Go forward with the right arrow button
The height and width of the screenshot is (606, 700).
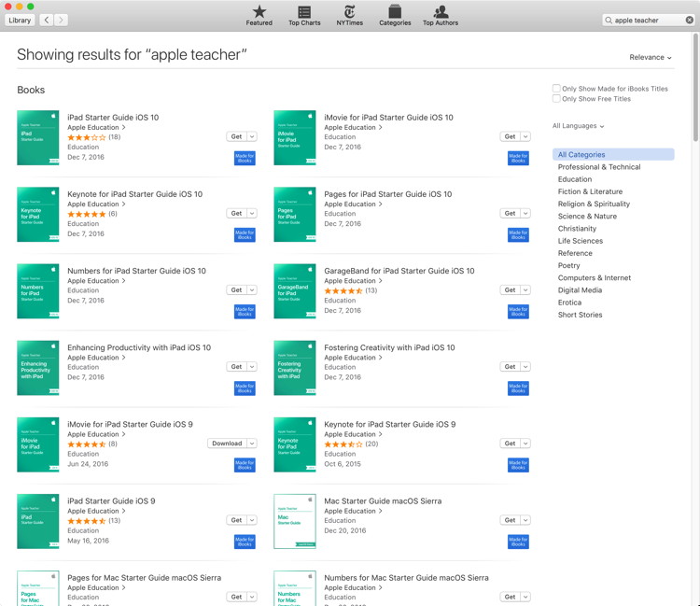point(62,21)
